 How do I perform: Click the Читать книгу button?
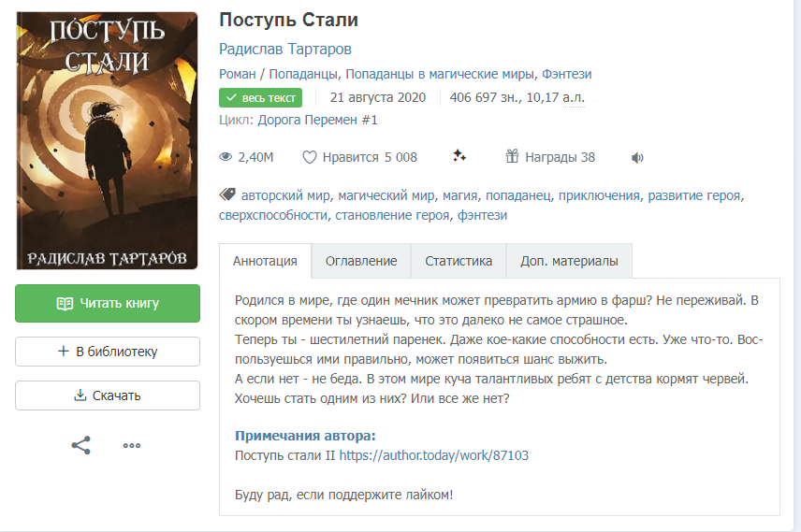point(108,303)
